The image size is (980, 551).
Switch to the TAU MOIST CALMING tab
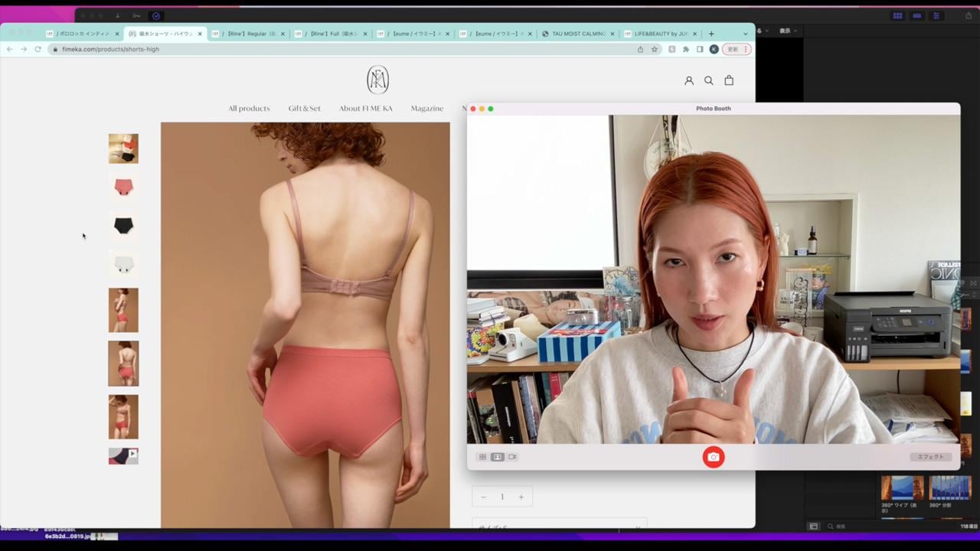point(578,34)
